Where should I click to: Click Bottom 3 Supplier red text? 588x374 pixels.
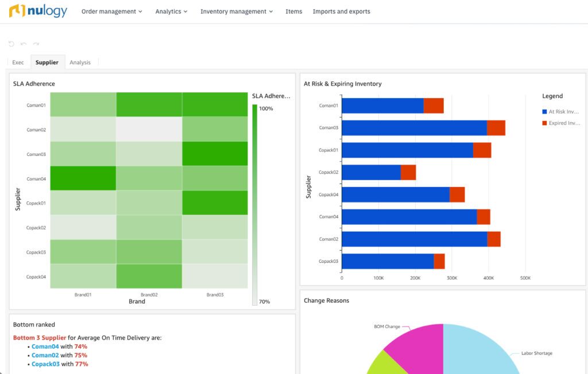[40, 338]
